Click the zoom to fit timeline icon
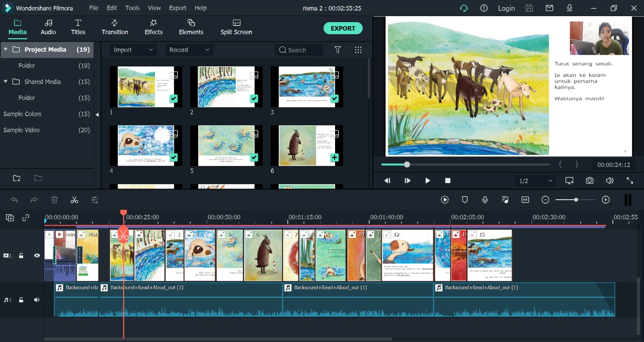This screenshot has width=644, height=342. pos(525,200)
